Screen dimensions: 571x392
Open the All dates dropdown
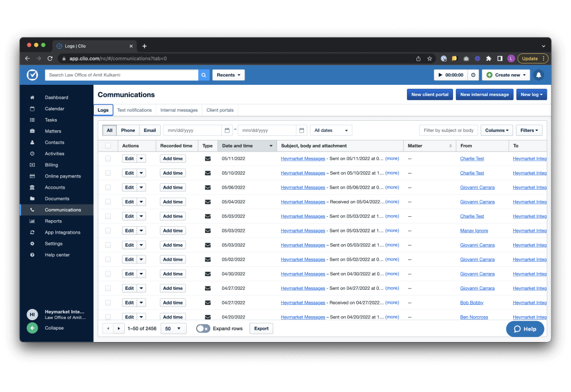330,130
